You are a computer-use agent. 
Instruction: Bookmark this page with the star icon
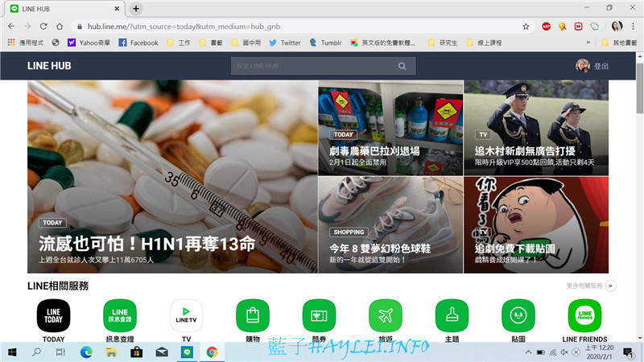(526, 27)
